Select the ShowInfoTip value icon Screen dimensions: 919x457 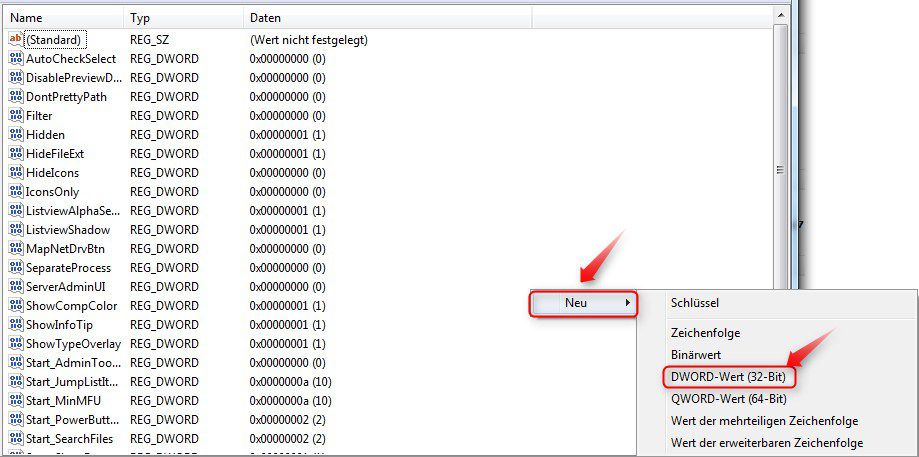15,324
